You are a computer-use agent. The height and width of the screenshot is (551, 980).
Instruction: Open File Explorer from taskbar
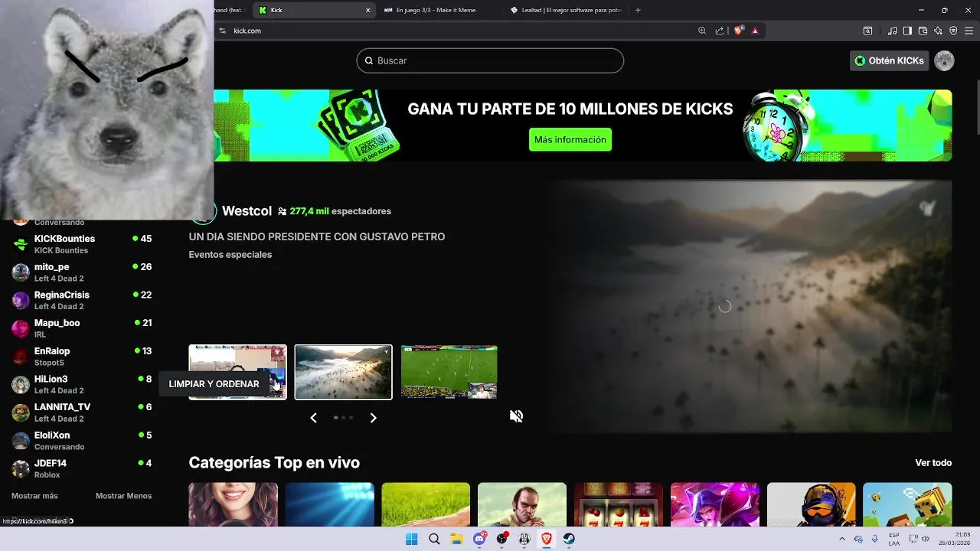pos(456,539)
